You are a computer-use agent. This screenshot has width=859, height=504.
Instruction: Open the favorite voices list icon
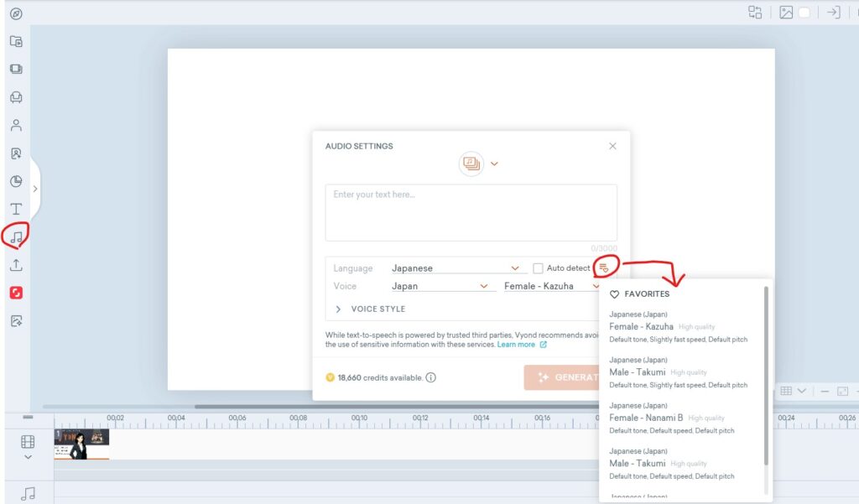coord(603,268)
